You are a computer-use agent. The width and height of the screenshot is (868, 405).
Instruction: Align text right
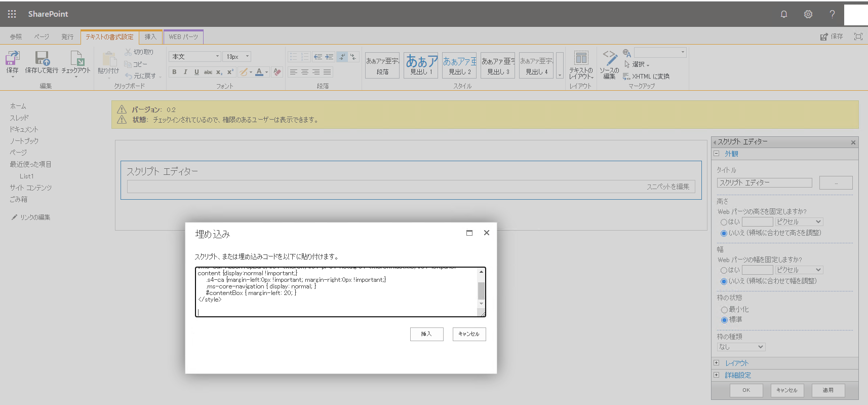click(x=316, y=72)
